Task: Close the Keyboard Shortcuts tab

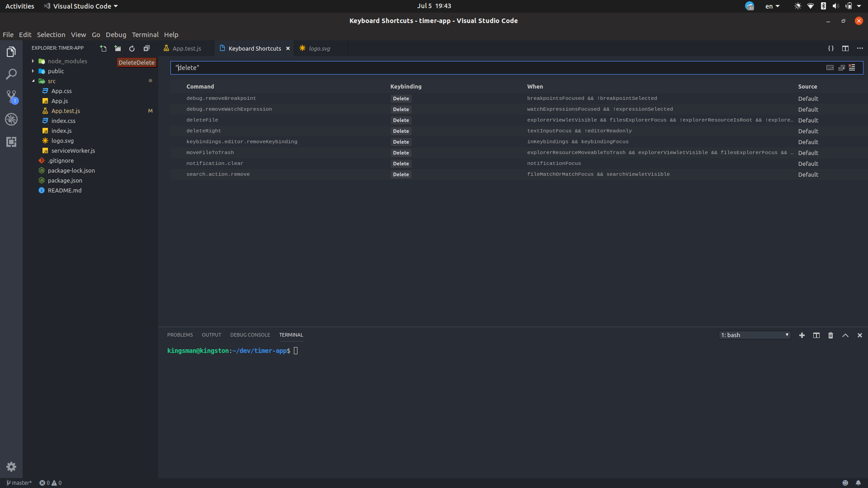Action: tap(288, 48)
